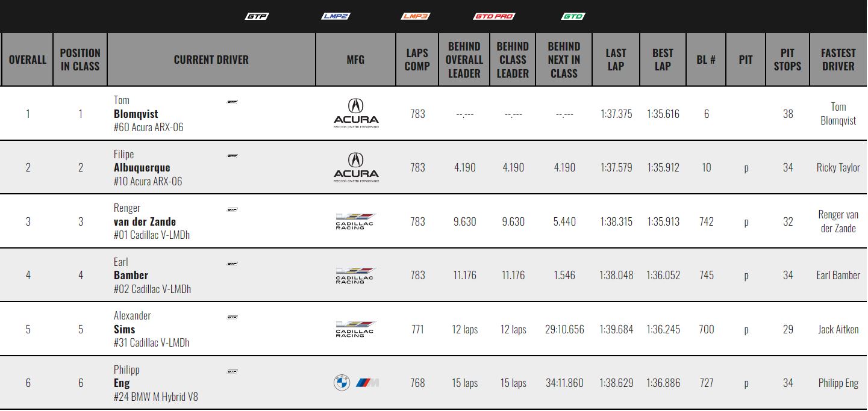868x411 pixels.
Task: Select the GTP class filter icon
Action: (x=257, y=16)
